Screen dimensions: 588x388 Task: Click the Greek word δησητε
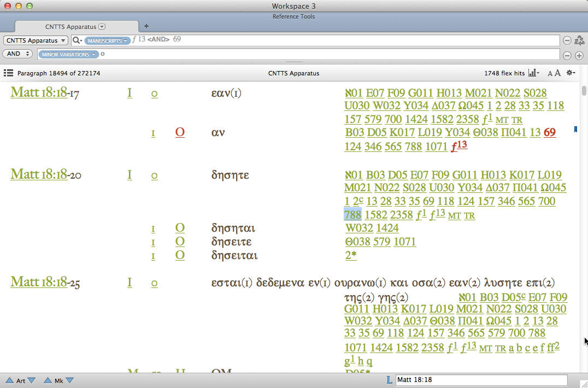[230, 175]
